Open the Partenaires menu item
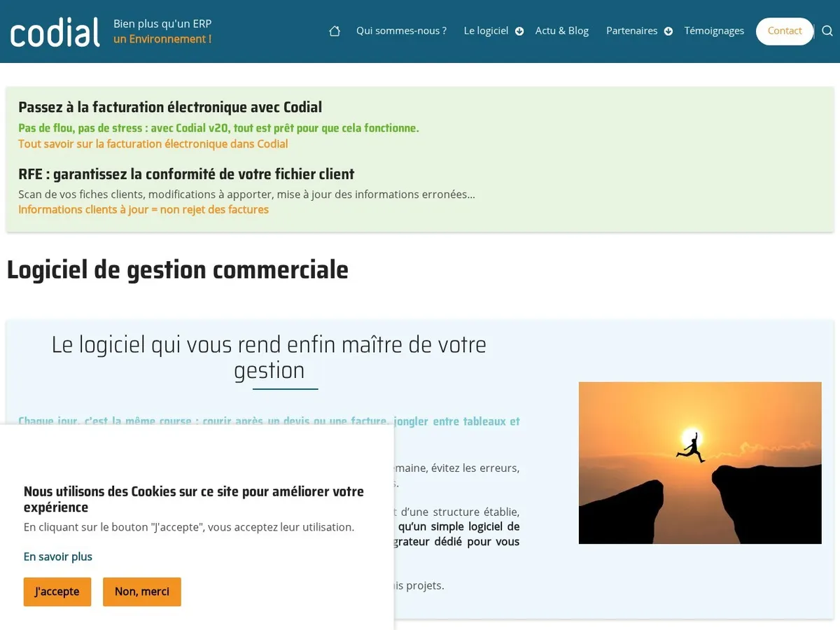The image size is (840, 630). pos(631,31)
